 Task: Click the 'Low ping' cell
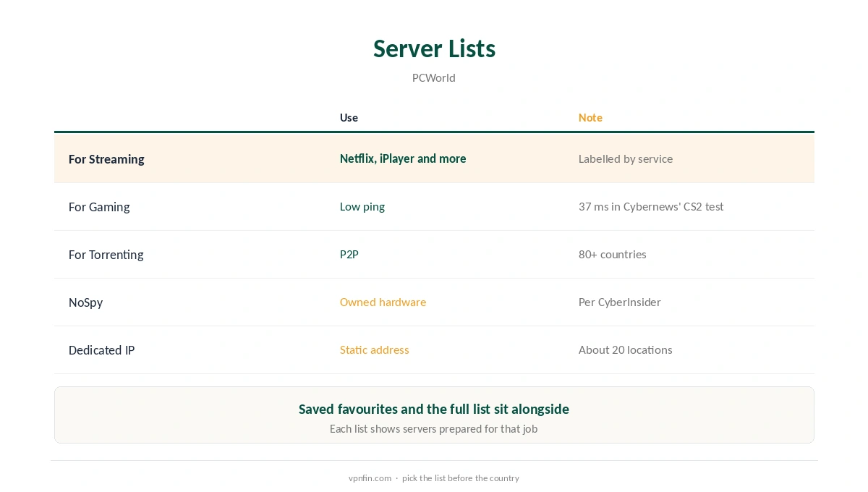[362, 207]
